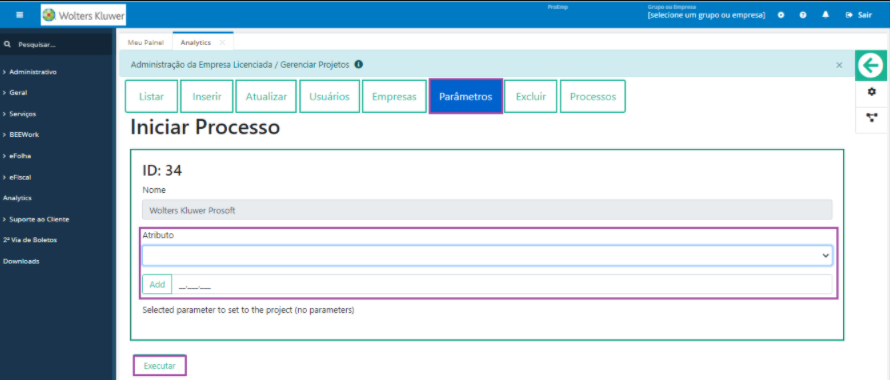This screenshot has width=890, height=380.
Task: Open the Atualizar tab
Action: (x=266, y=97)
